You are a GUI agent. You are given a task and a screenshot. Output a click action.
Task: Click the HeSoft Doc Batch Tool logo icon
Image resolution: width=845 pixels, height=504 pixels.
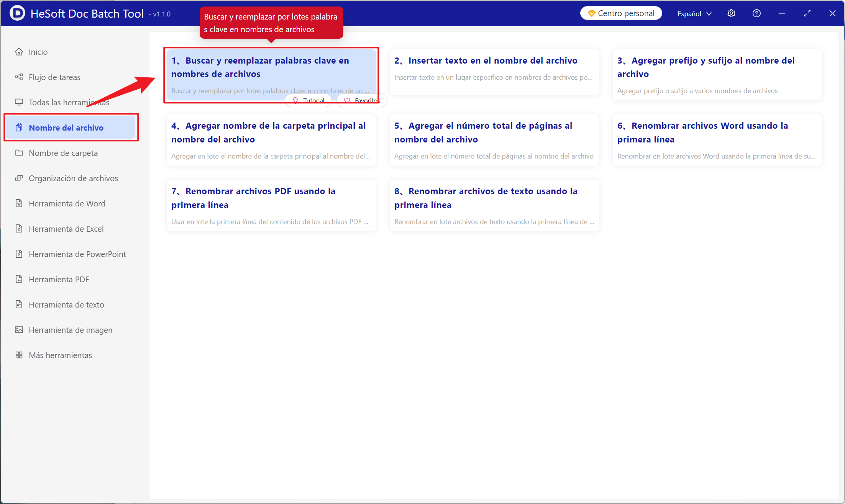[x=17, y=13]
